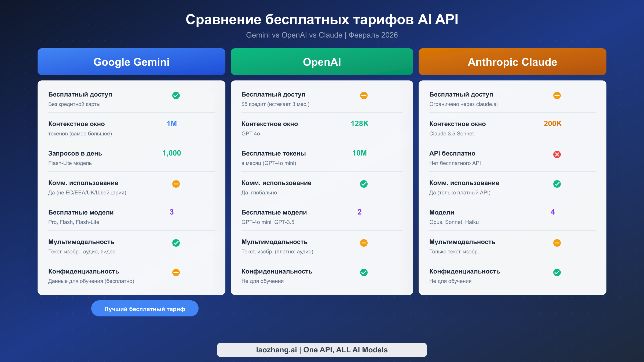Click the green 10M free tokens value

coord(360,153)
